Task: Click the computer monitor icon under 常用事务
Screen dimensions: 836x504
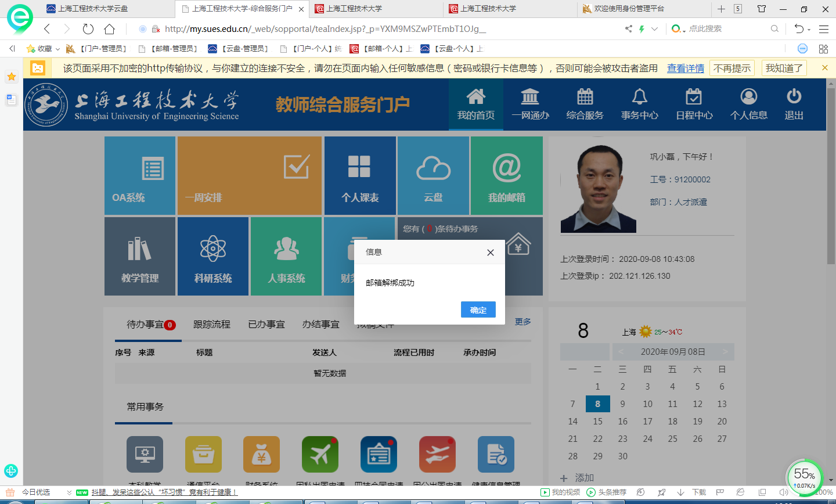Action: pos(145,454)
